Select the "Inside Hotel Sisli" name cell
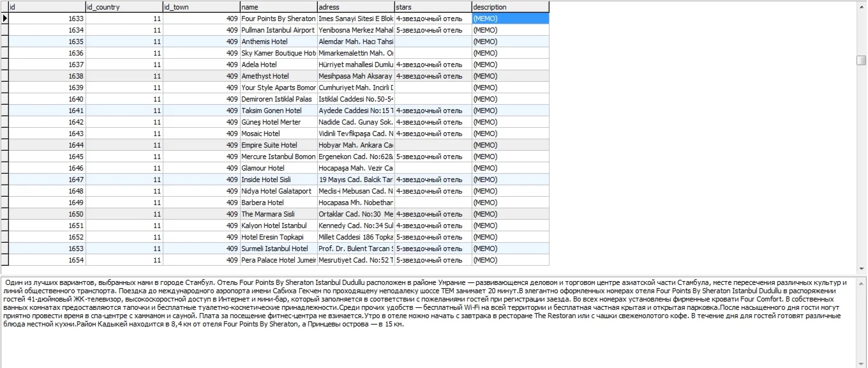 click(278, 180)
